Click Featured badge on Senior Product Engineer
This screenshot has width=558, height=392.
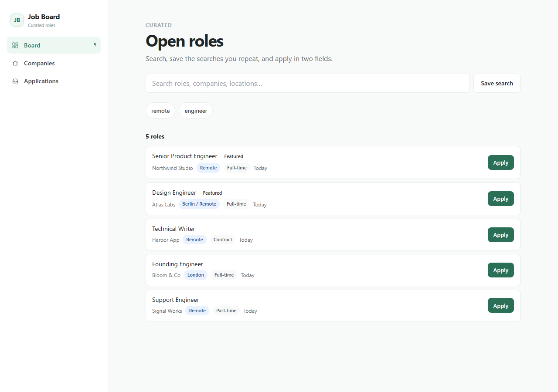click(234, 156)
